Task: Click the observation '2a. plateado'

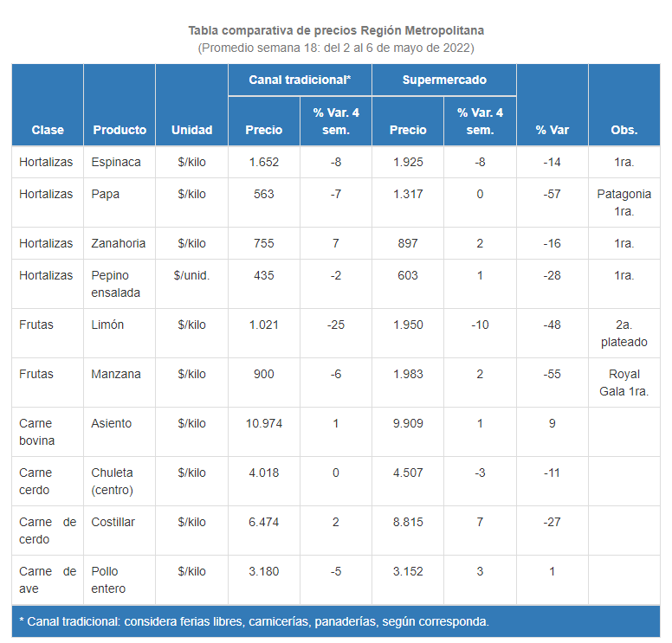Action: [x=624, y=333]
